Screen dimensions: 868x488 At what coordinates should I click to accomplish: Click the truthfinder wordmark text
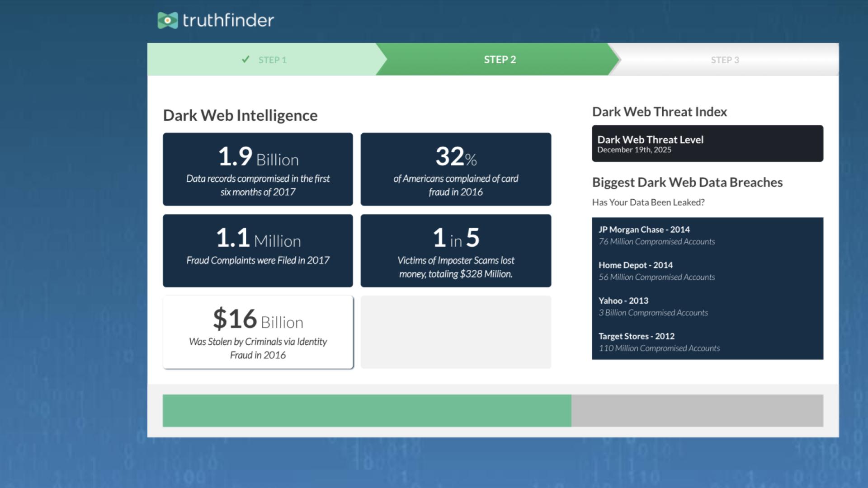coord(228,20)
